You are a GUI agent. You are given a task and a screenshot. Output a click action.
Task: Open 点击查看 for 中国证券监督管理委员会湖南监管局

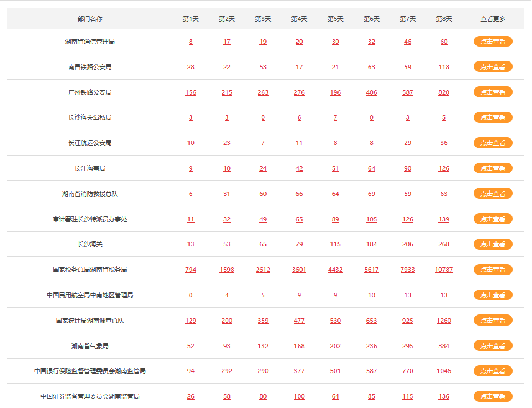pos(493,396)
